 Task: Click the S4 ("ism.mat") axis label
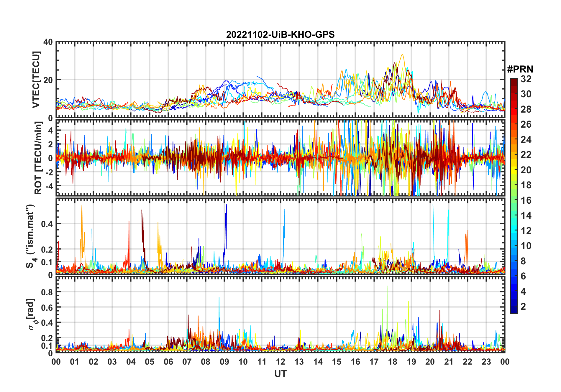pos(30,236)
